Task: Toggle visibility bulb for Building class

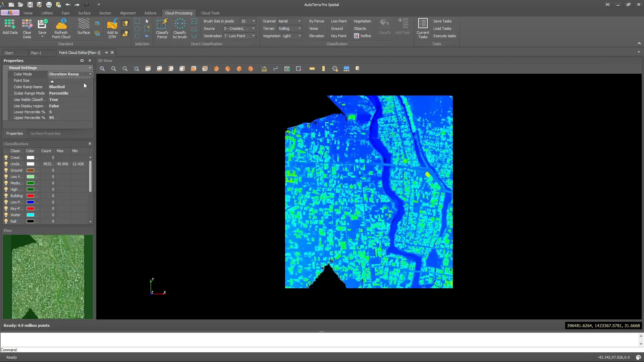Action: click(x=6, y=196)
